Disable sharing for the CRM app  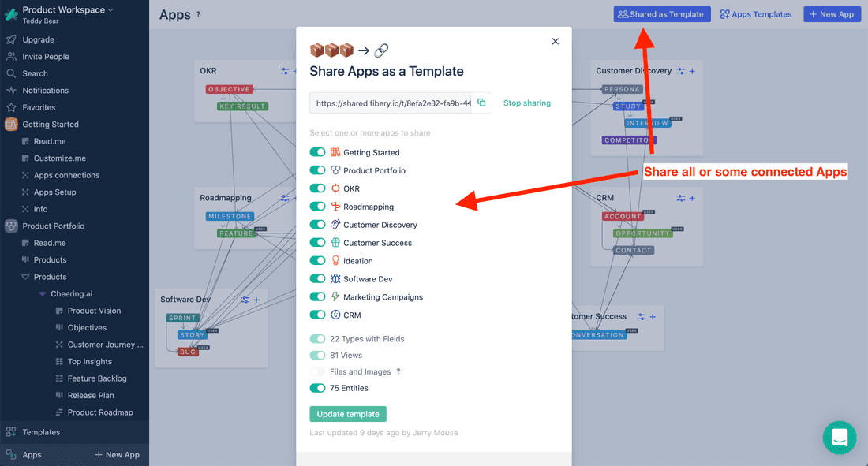tap(317, 315)
